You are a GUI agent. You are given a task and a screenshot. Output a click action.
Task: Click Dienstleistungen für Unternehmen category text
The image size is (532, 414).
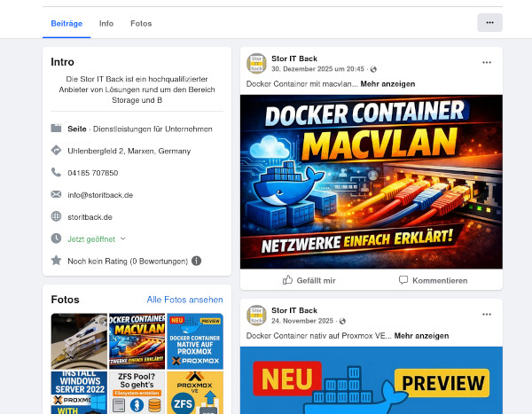[153, 129]
